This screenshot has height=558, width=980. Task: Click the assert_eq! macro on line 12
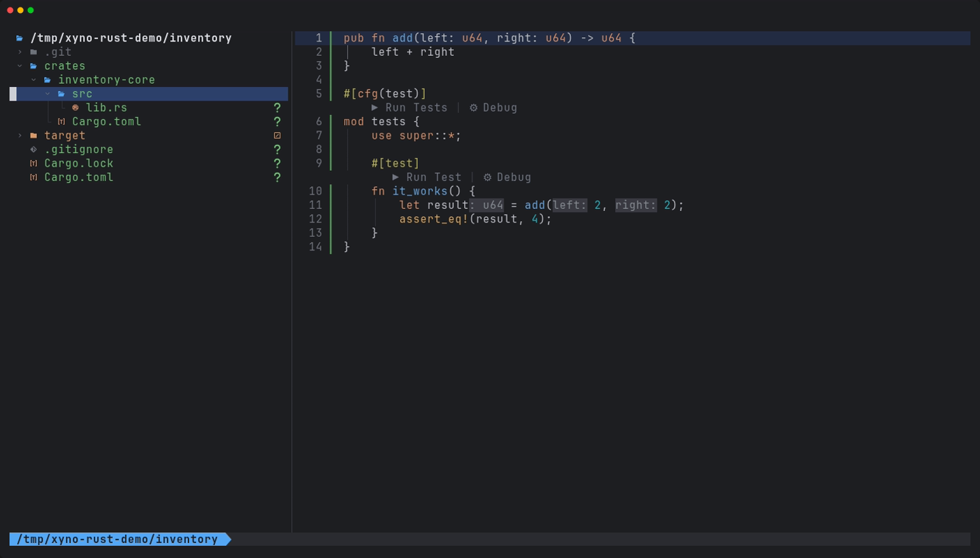434,219
